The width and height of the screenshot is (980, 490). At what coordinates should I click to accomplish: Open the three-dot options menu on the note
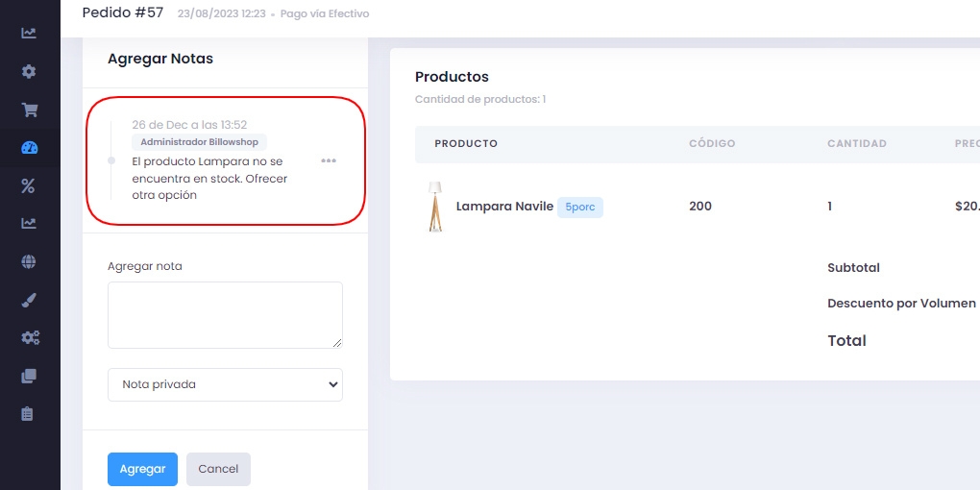click(329, 161)
